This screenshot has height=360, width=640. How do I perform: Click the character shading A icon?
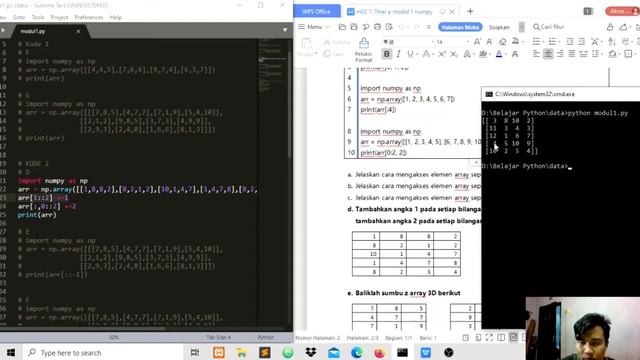tap(515, 54)
